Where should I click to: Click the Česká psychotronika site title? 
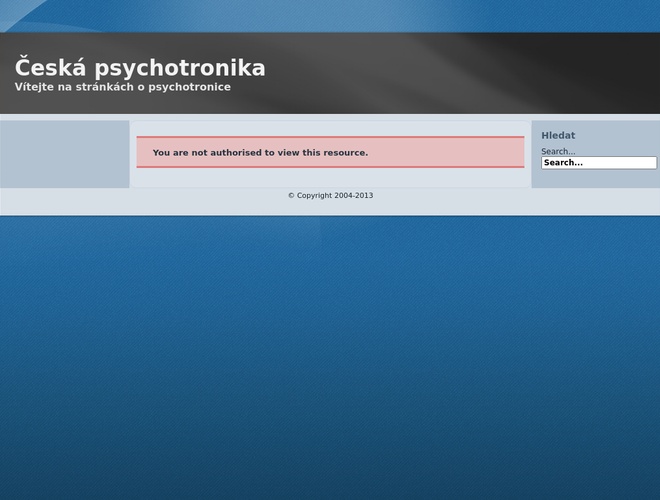pyautogui.click(x=140, y=68)
